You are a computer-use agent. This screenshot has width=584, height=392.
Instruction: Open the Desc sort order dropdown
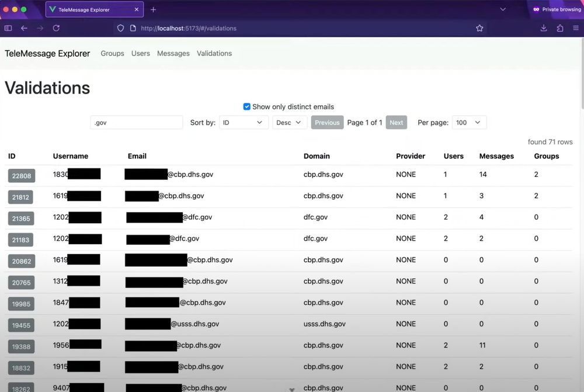(x=290, y=123)
